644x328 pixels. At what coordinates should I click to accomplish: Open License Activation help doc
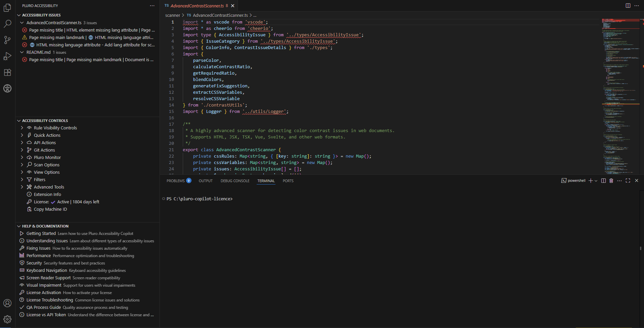tap(87, 293)
